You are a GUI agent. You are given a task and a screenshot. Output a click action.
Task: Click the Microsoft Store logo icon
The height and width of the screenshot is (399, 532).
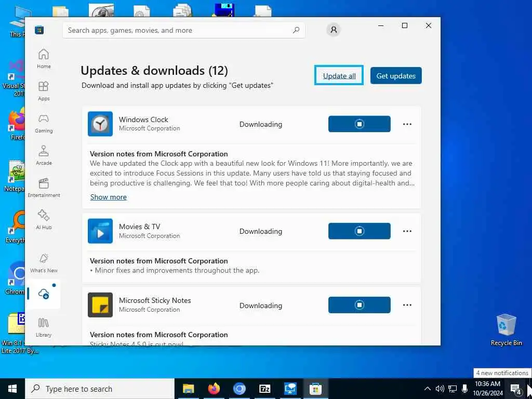tap(39, 30)
